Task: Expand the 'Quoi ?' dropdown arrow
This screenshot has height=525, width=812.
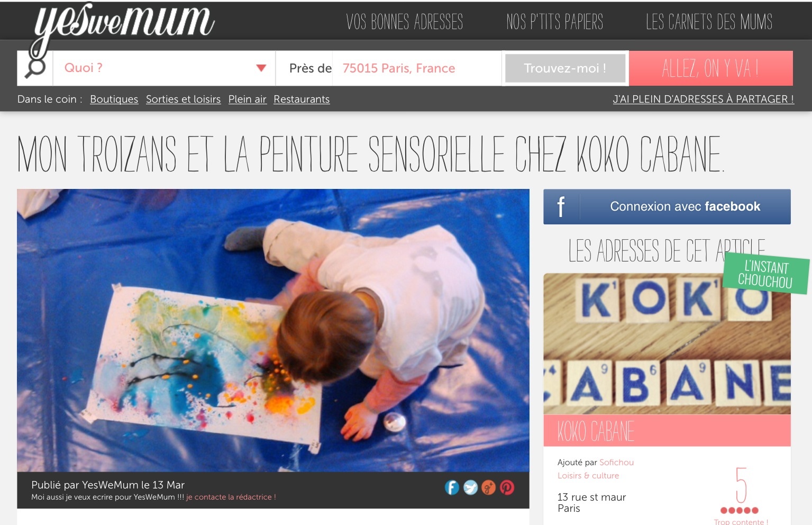Action: (x=261, y=68)
